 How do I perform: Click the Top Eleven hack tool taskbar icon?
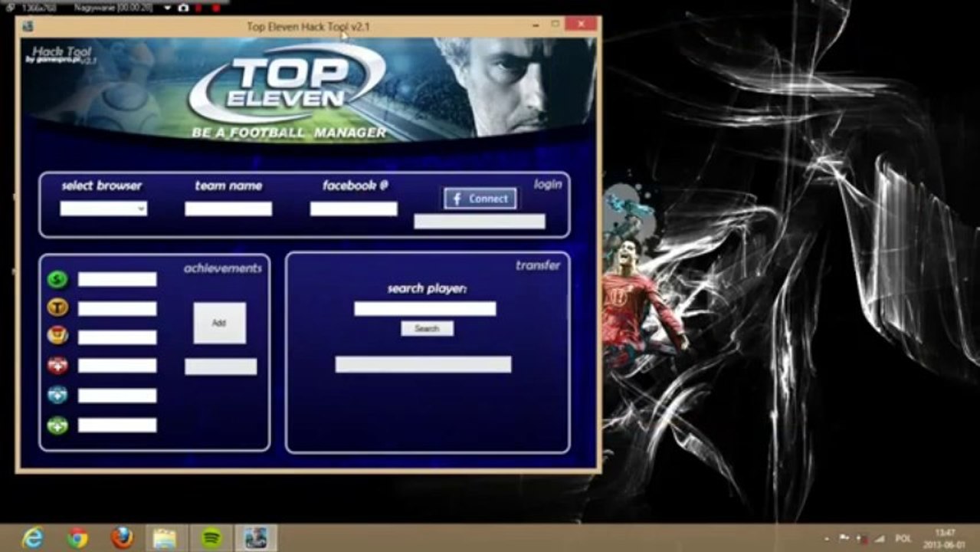click(x=255, y=538)
